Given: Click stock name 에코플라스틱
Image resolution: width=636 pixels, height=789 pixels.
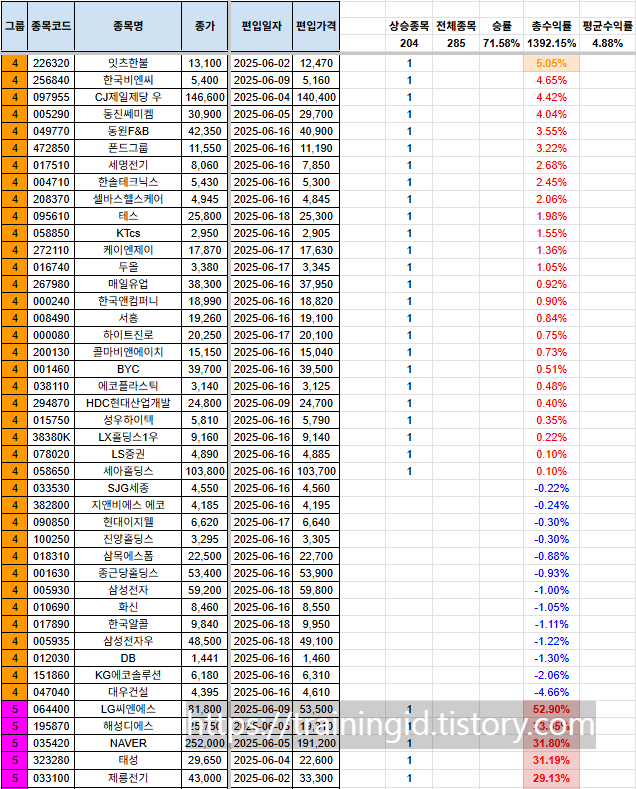Looking at the screenshot, I should (x=128, y=386).
